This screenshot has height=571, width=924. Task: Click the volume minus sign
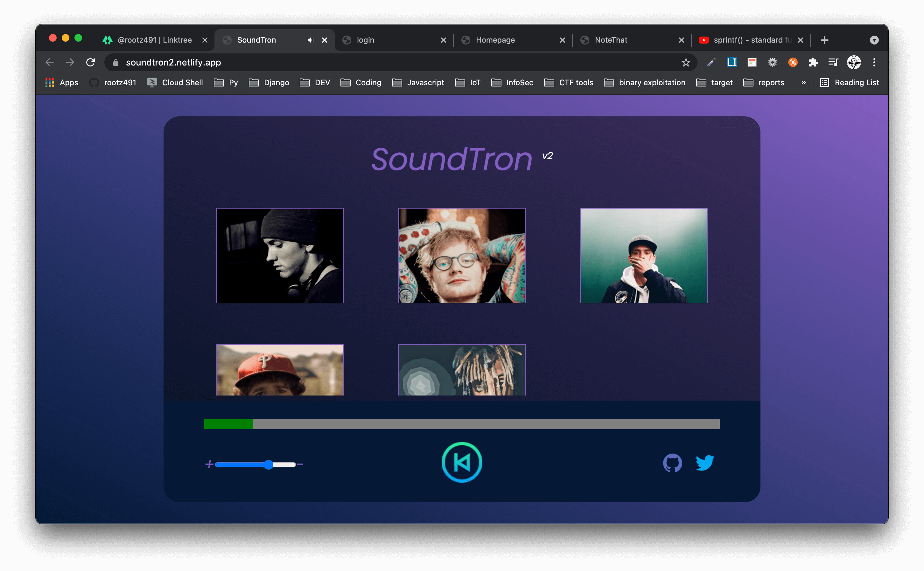[300, 464]
